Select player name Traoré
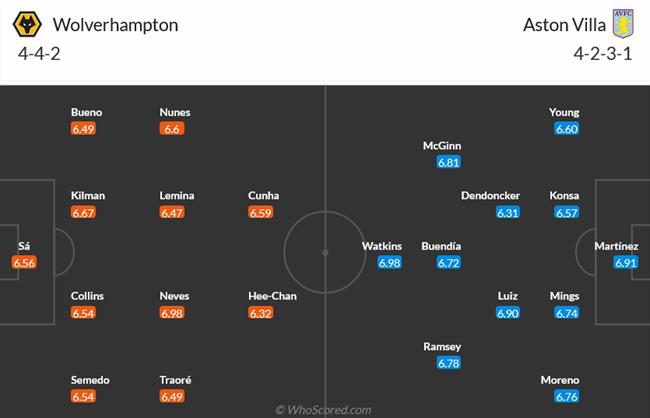This screenshot has width=650, height=418. tap(175, 381)
